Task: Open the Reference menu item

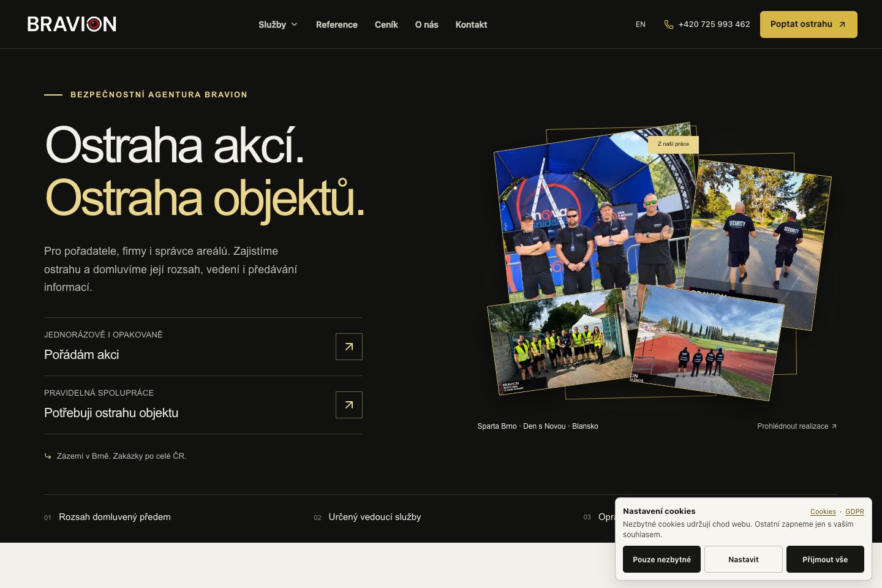Action: click(x=337, y=24)
